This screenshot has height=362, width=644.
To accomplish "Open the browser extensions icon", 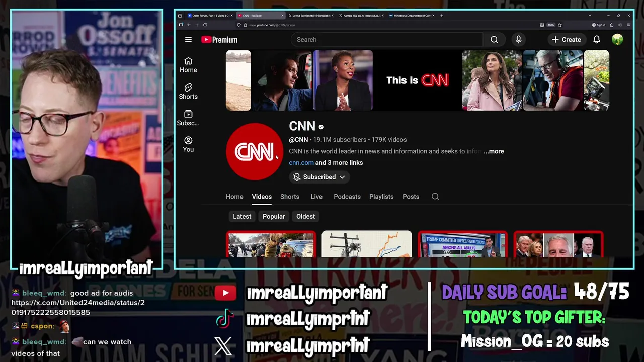I will [612, 25].
